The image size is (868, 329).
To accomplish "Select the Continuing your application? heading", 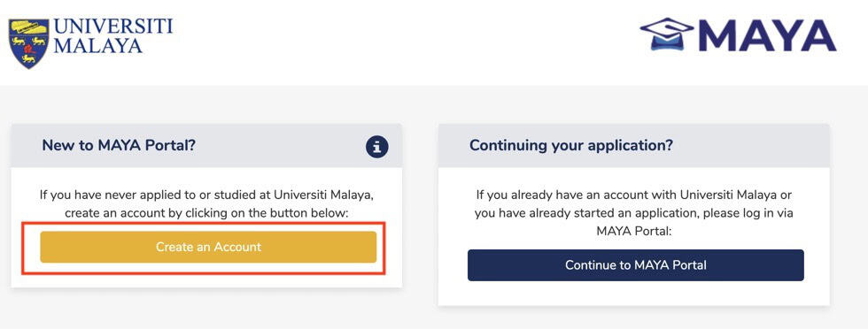I will [571, 145].
